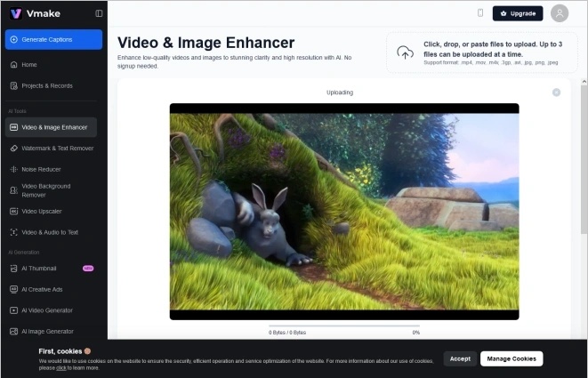588x378 pixels.
Task: Collapse the sidebar with the panel toggle icon
Action: point(99,13)
